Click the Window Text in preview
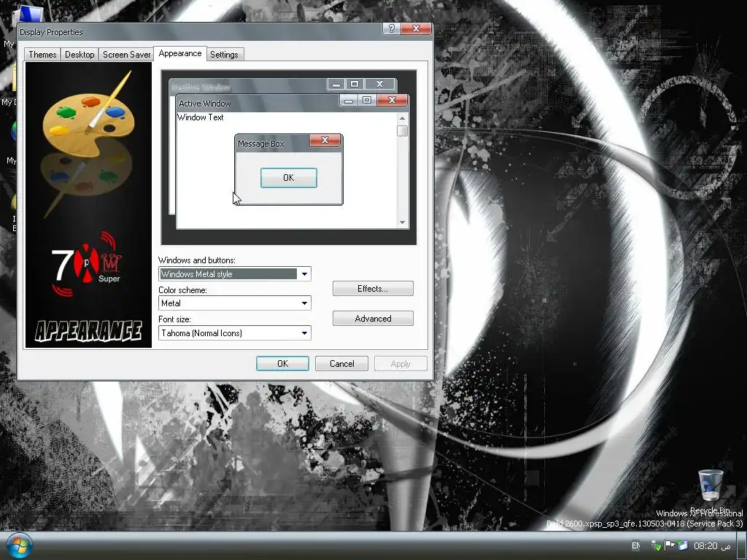The image size is (747, 560). coord(200,117)
